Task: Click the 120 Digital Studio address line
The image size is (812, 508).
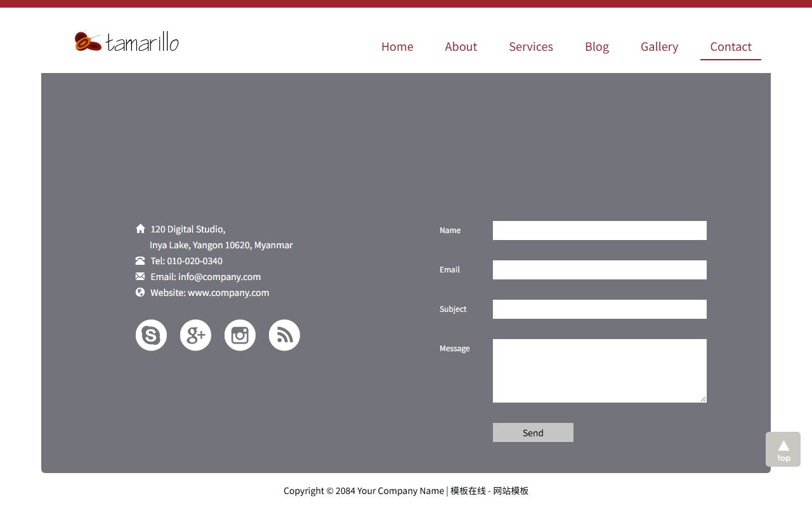Action: [188, 229]
